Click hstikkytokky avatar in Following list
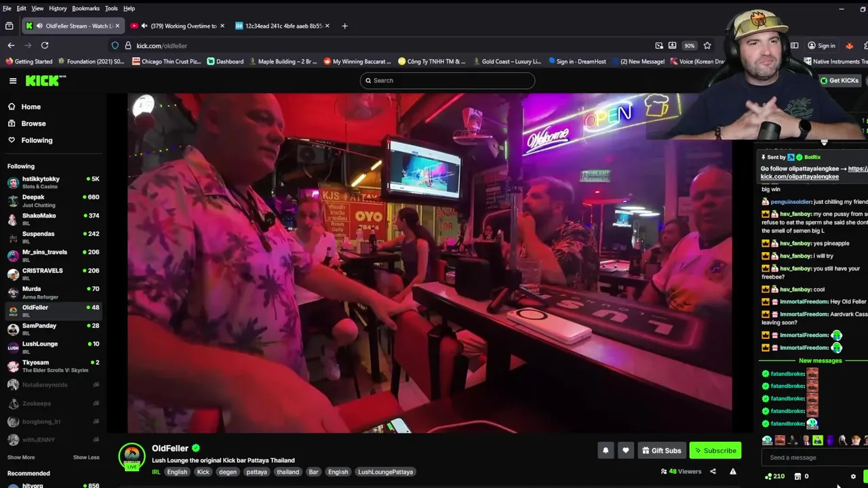The width and height of the screenshot is (868, 488). pyautogui.click(x=13, y=182)
